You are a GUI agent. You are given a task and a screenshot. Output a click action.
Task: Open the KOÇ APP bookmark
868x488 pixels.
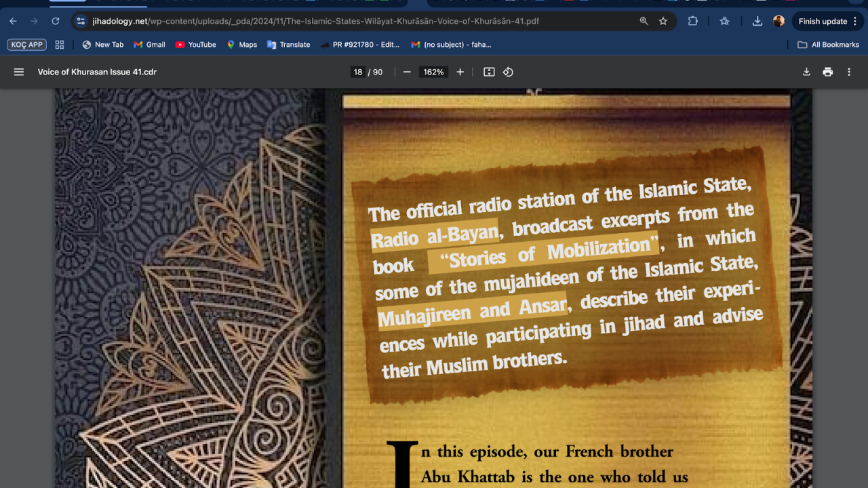[x=26, y=45]
